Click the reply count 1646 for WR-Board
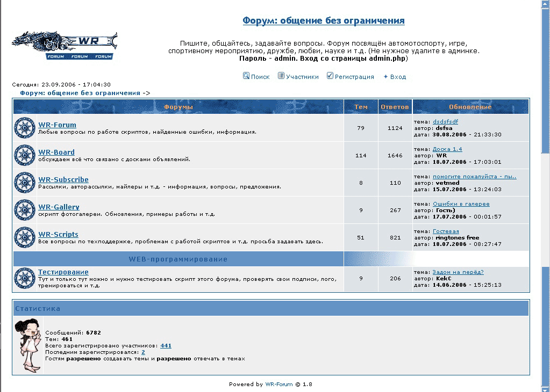Screen dimensions: 550x392 tap(395, 155)
